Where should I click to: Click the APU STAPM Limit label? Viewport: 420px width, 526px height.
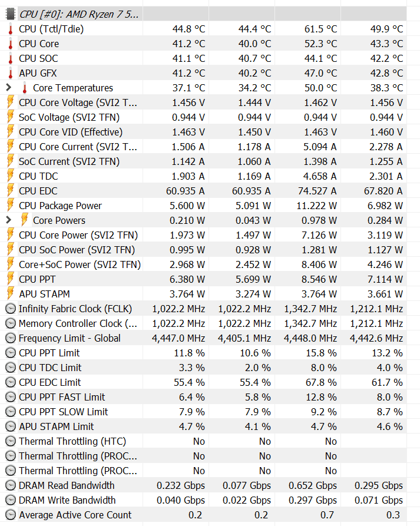56,426
